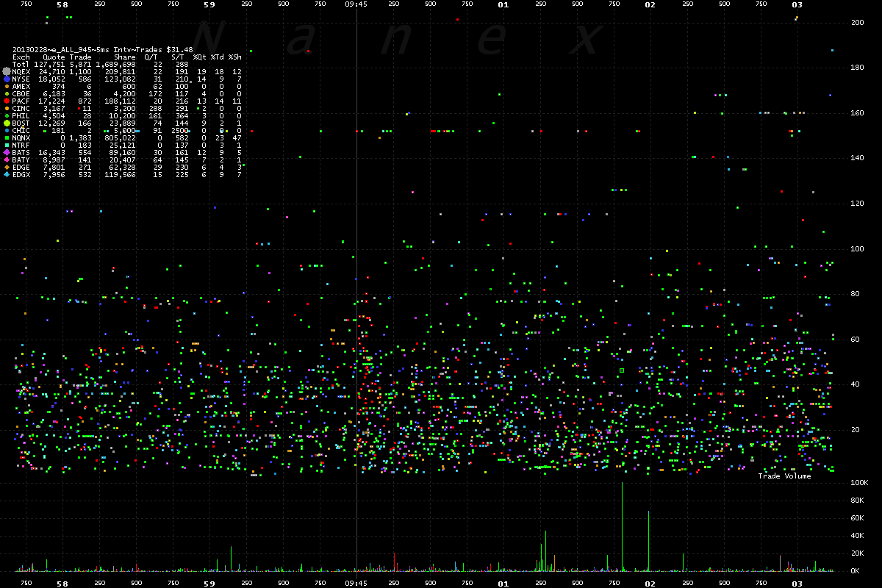
Task: Click the purple BATS diamond marker
Action: [x=7, y=152]
